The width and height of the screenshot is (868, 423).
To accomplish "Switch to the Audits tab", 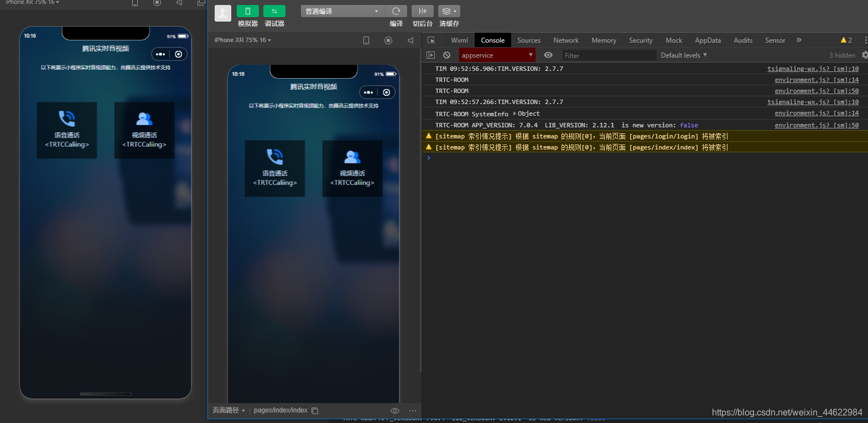I will click(x=743, y=40).
